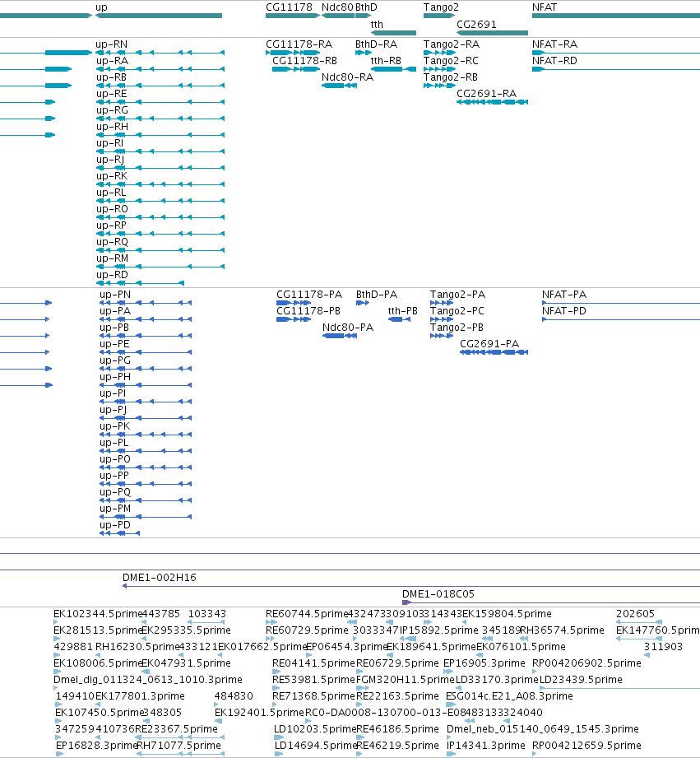Click transcript NFAT-RA
Image resolution: width=700 pixels, height=758 pixels.
pos(554,44)
